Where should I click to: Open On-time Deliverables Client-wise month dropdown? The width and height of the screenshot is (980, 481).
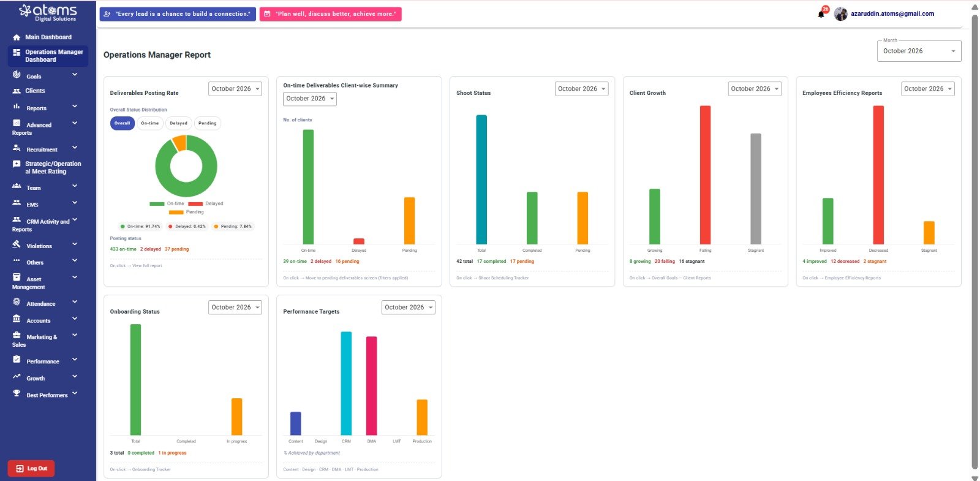[310, 99]
